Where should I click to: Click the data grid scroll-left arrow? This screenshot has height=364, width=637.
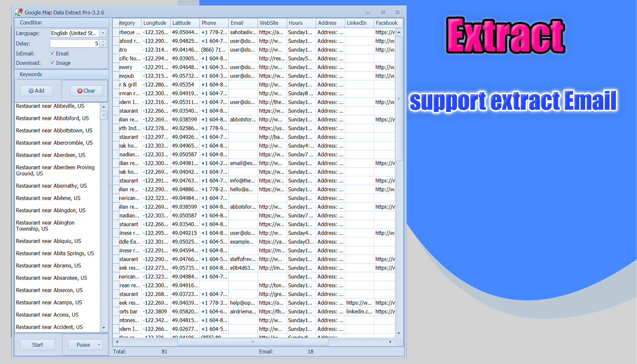tap(116, 341)
